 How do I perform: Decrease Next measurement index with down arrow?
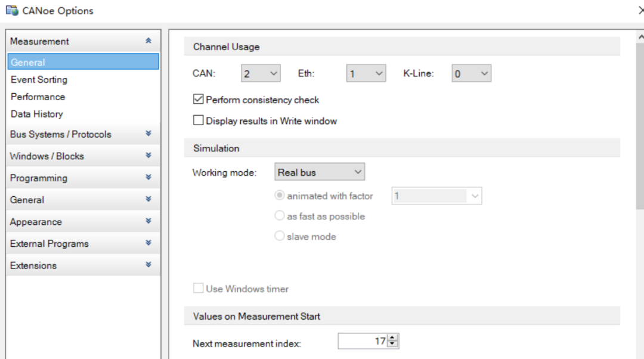click(x=392, y=345)
